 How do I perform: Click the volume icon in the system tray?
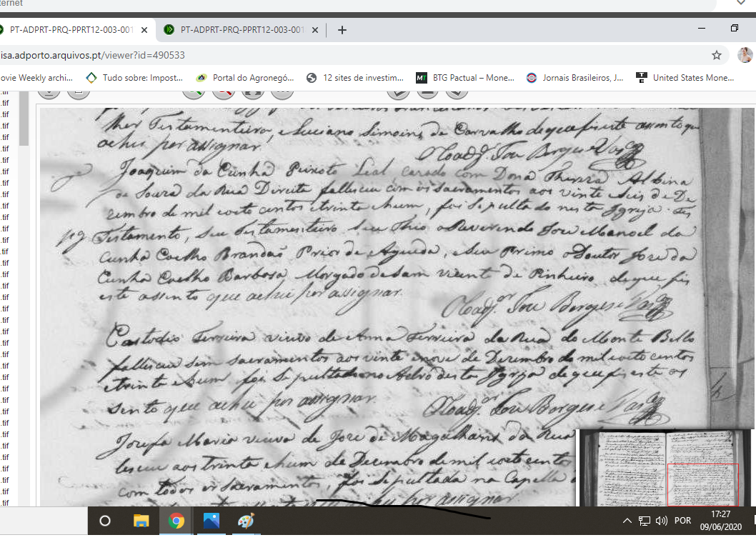click(660, 521)
